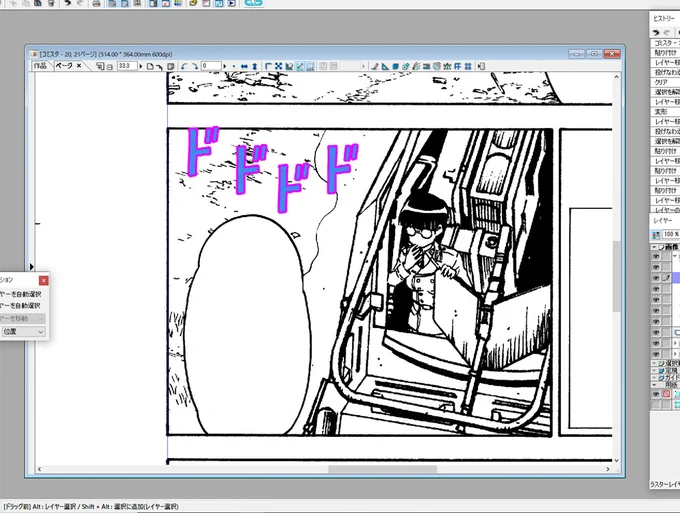The image size is (680, 513).
Task: Click the 100 % opacity field in layer panel
Action: point(671,234)
